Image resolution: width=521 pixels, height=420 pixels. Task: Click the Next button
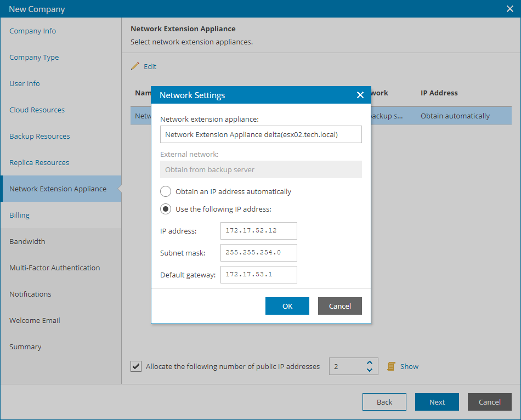437,402
